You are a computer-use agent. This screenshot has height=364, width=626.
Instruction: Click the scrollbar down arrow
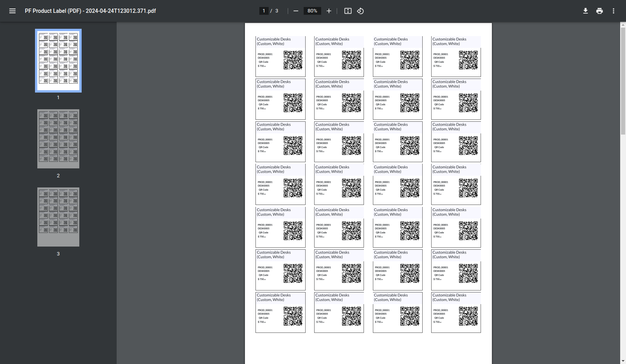click(x=623, y=361)
